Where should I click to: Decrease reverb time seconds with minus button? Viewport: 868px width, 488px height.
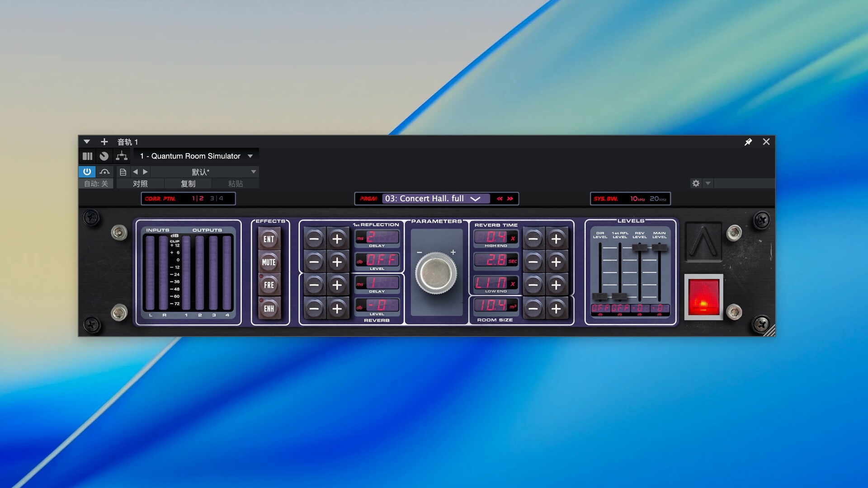tap(533, 262)
